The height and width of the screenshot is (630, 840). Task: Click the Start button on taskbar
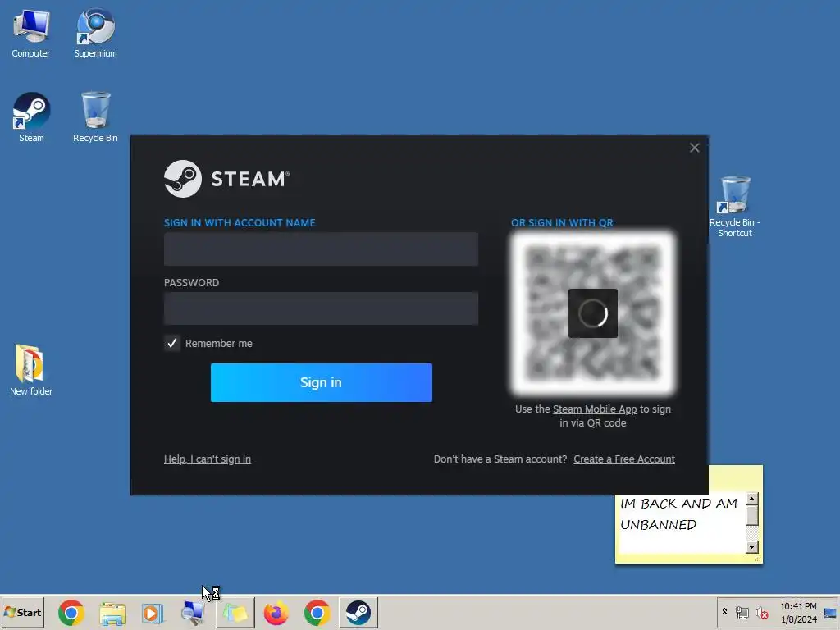22,612
